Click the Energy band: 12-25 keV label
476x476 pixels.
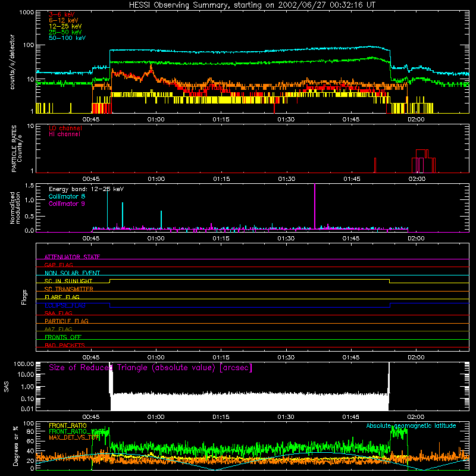click(86, 189)
